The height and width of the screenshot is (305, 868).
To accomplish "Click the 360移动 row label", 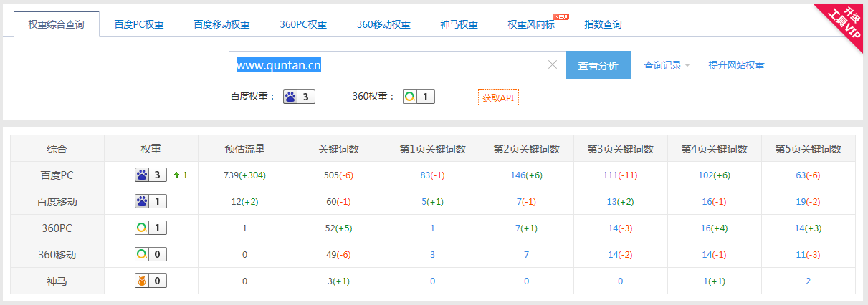I will click(57, 255).
